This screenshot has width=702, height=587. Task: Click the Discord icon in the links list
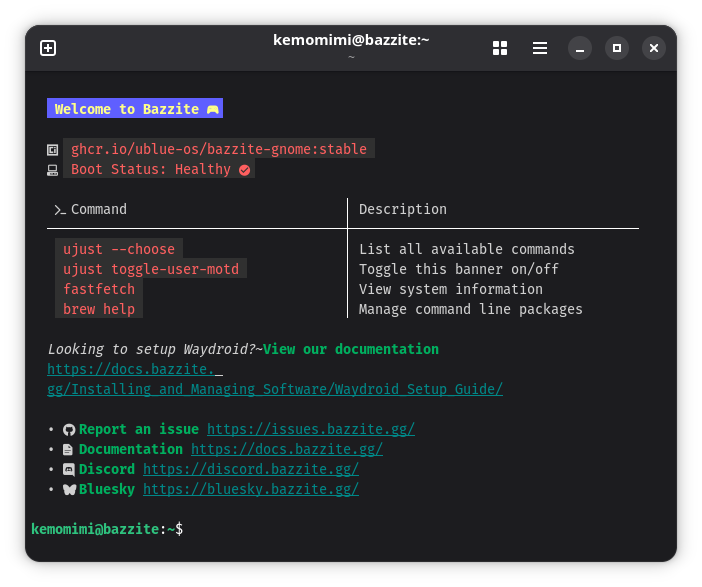click(68, 470)
